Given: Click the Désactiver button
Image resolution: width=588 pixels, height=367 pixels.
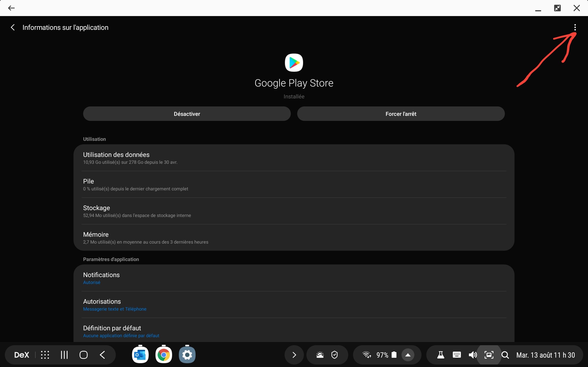Looking at the screenshot, I should 187,114.
